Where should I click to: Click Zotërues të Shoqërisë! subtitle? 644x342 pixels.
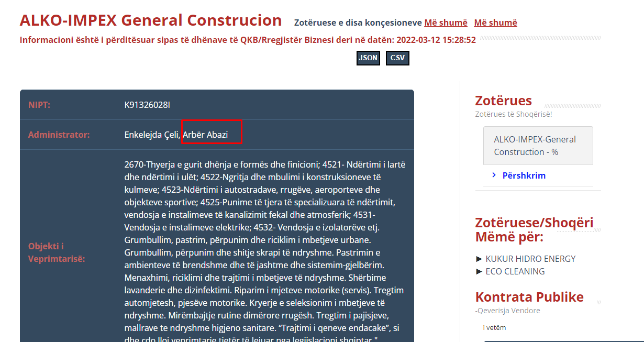click(514, 114)
